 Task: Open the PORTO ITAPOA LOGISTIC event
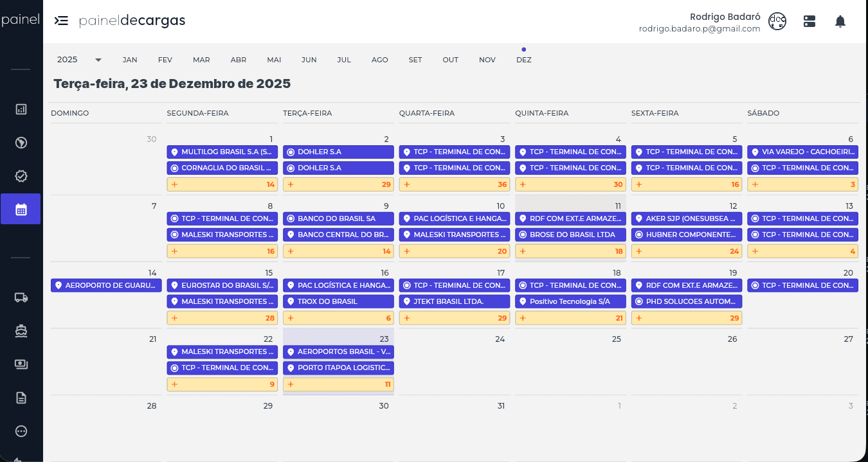coord(338,368)
